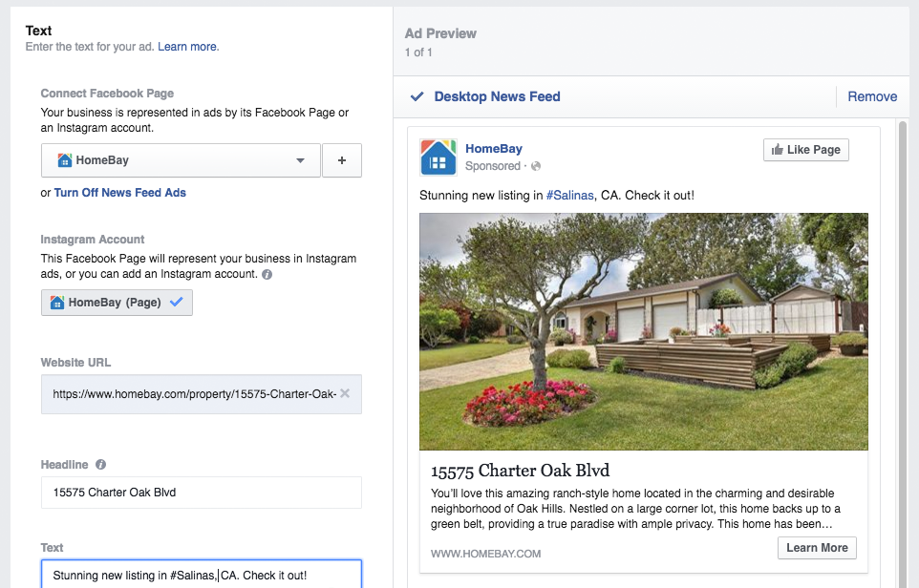
Task: Click the plus button to add a page
Action: click(x=342, y=160)
